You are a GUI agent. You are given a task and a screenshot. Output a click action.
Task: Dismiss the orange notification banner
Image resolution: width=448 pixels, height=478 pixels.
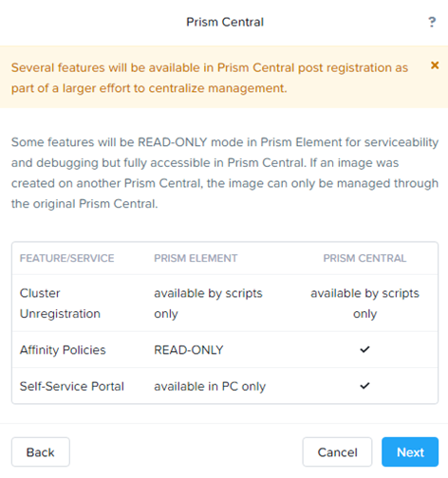coord(435,65)
